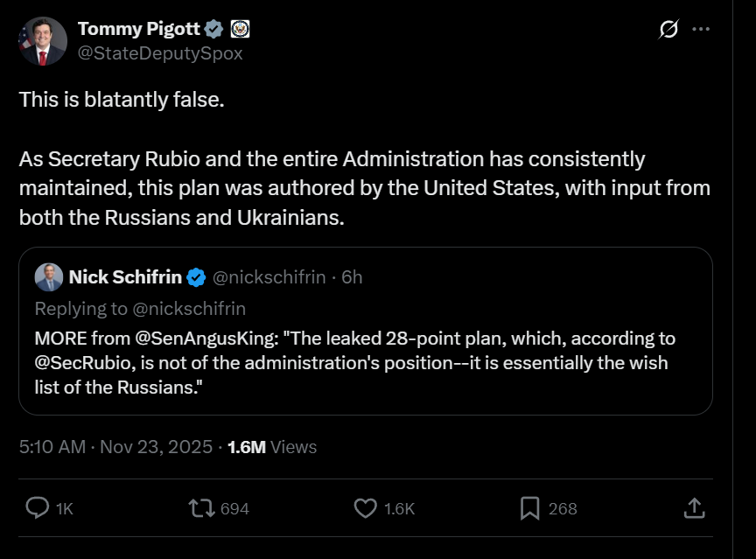Click the reply speech bubble icon
Image resolution: width=756 pixels, height=559 pixels.
(x=38, y=507)
